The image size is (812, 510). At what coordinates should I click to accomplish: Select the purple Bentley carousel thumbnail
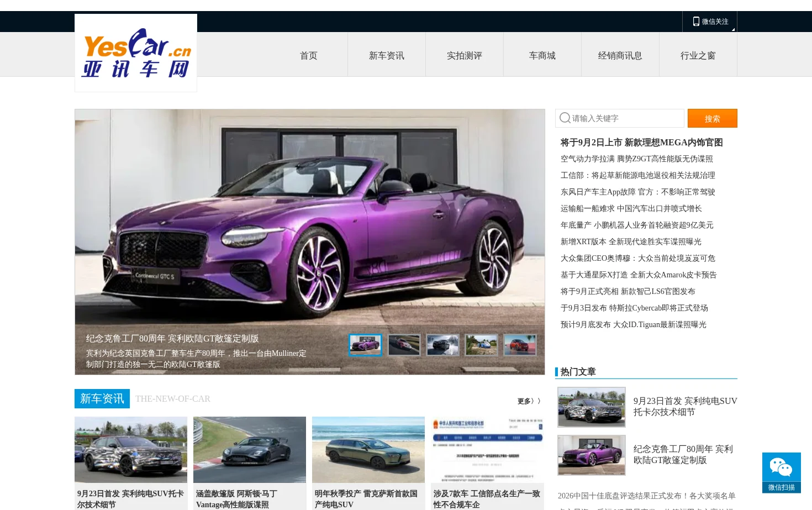coord(365,345)
